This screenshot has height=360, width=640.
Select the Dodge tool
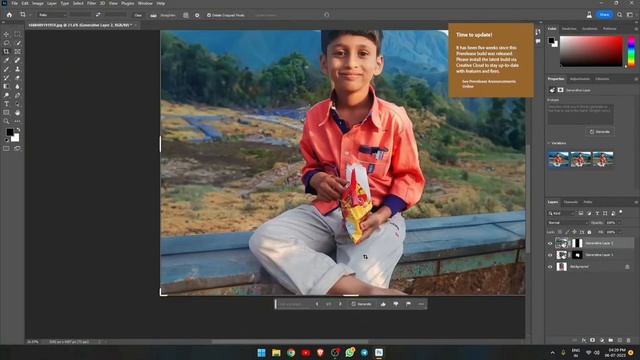6,95
